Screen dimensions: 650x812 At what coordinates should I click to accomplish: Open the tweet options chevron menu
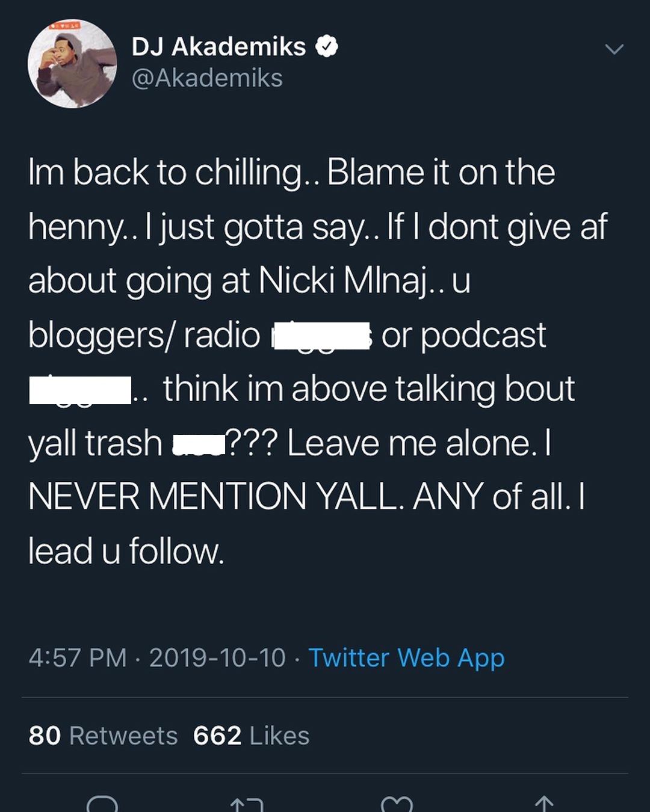tap(614, 49)
